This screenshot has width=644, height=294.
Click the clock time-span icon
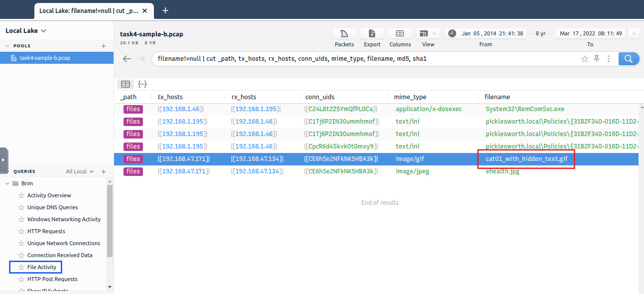[452, 33]
